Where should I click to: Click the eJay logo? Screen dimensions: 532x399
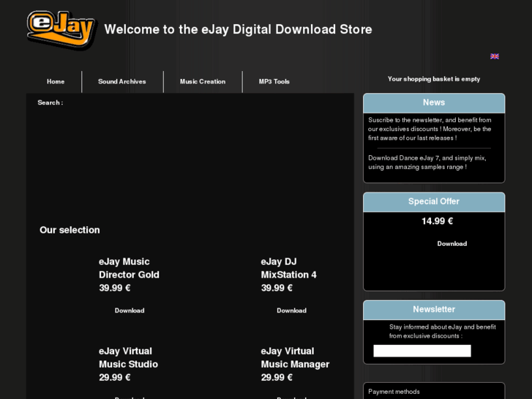(x=61, y=30)
